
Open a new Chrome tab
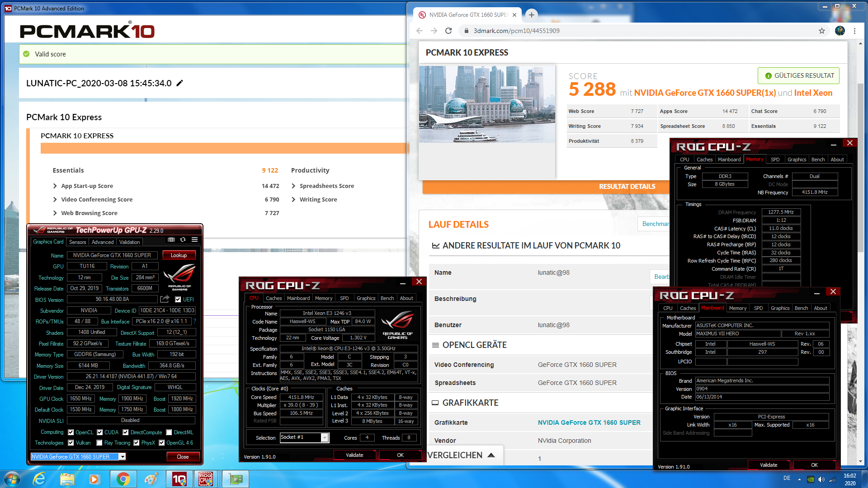(532, 15)
